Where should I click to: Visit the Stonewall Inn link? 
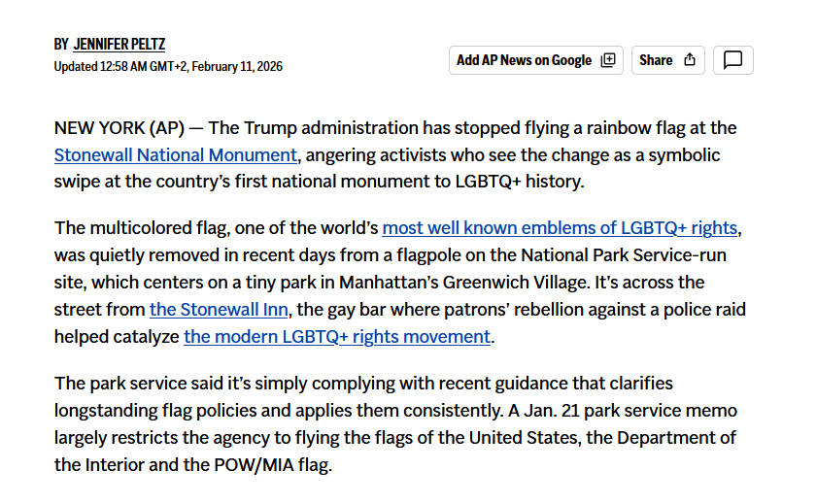pos(221,310)
